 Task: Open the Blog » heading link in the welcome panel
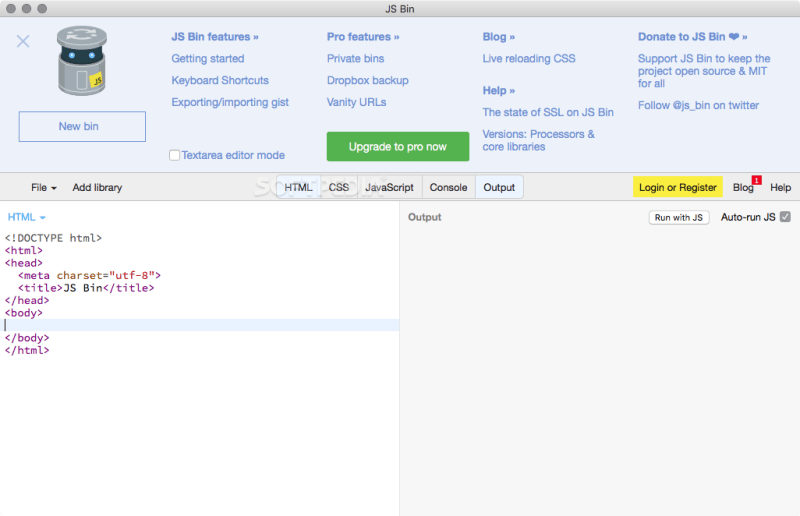pos(498,37)
